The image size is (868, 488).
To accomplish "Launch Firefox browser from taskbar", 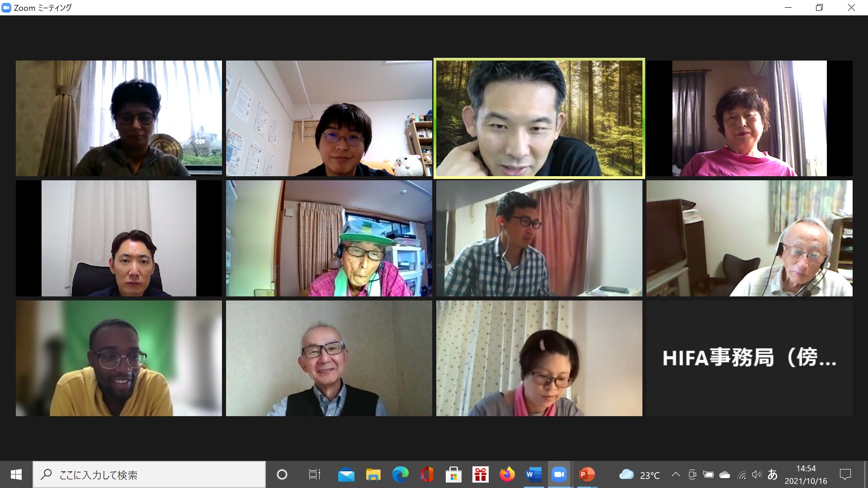I will (x=507, y=474).
